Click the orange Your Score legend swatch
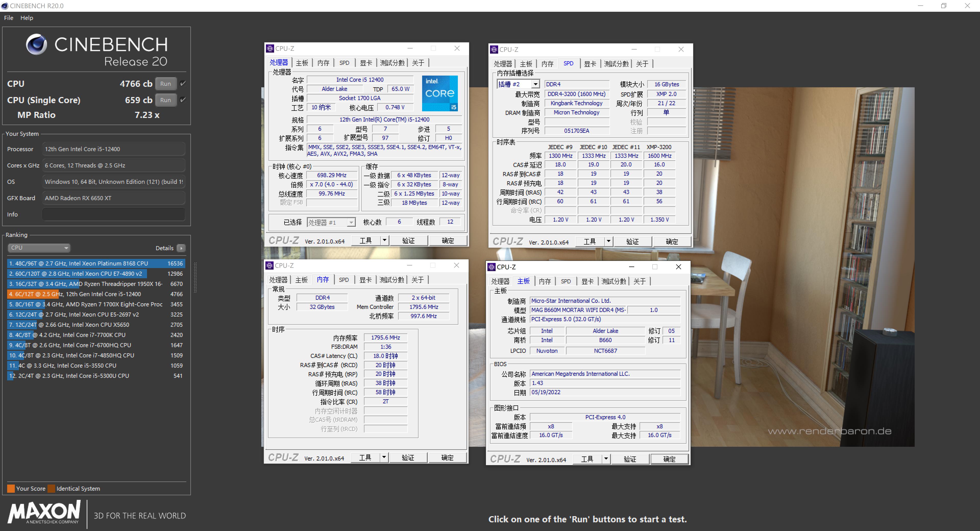Screen dimensions: 980x531 coord(11,488)
